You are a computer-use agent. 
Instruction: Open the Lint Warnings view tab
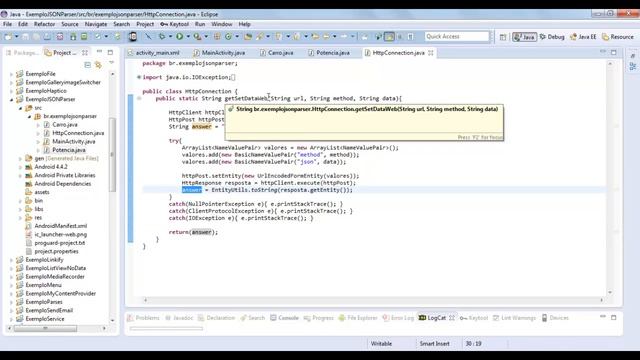click(514, 318)
